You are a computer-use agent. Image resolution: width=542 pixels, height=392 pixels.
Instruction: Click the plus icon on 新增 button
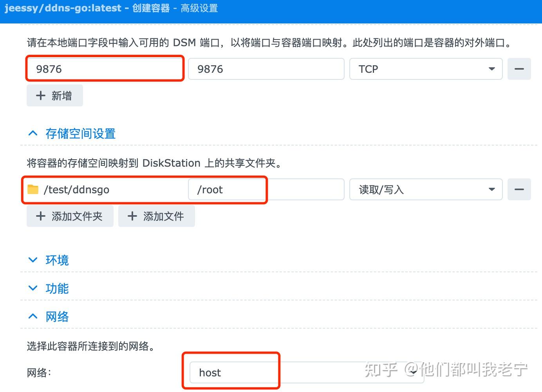pyautogui.click(x=41, y=95)
